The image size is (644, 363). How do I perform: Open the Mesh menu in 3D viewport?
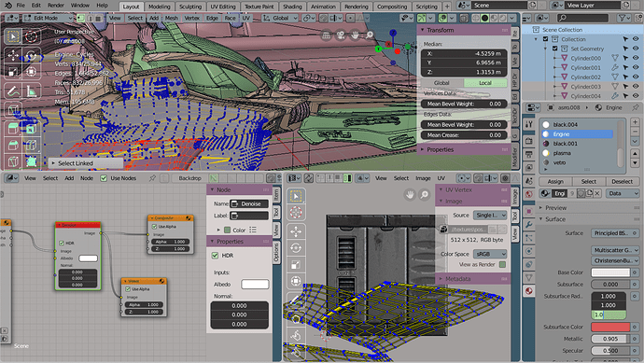point(172,18)
